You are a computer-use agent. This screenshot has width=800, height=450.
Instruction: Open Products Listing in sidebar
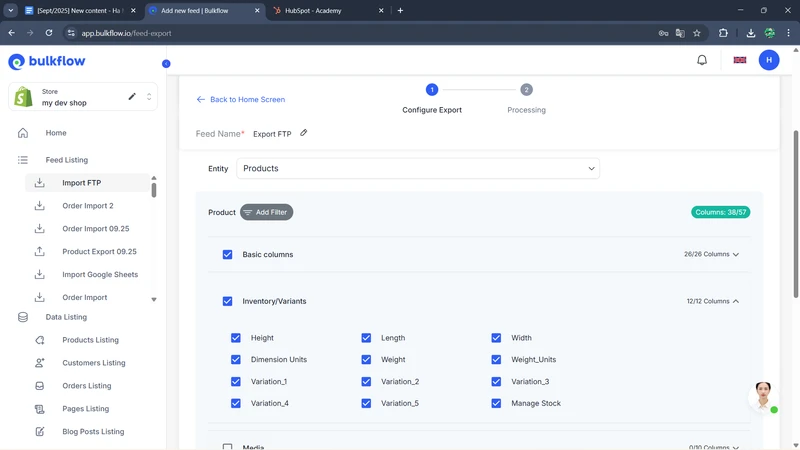(x=90, y=340)
